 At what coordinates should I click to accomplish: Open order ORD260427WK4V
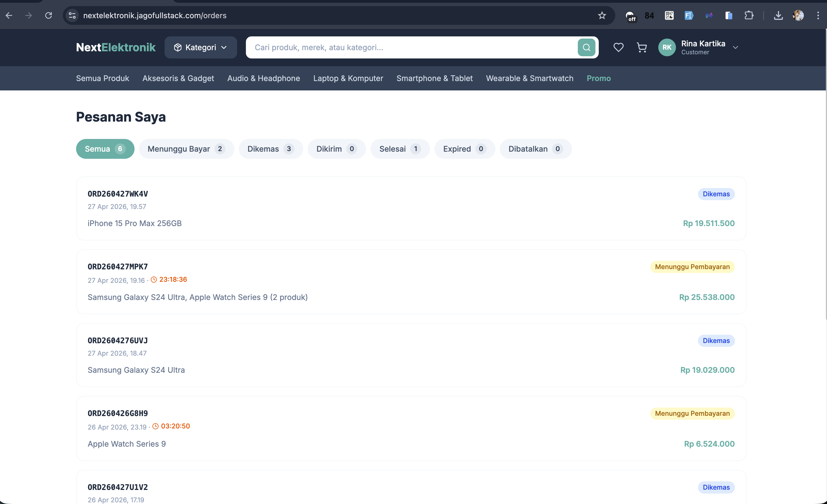point(411,208)
